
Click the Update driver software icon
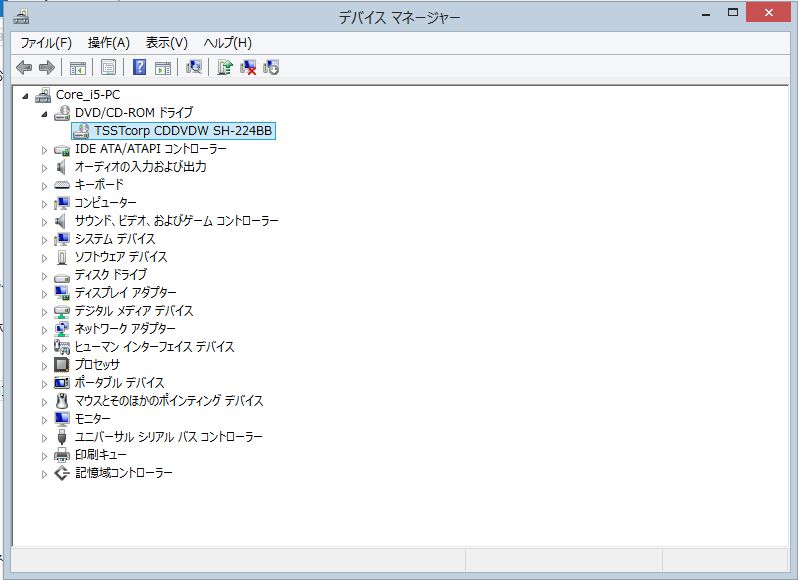coord(225,67)
